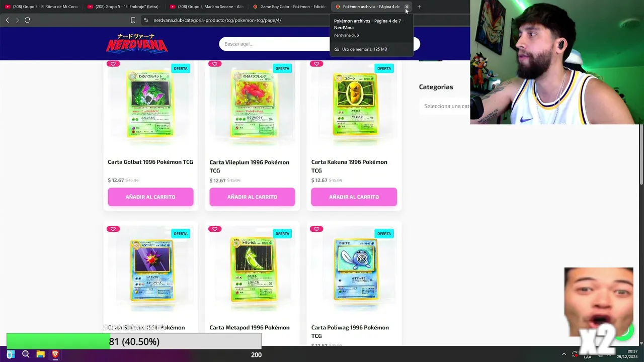Image resolution: width=644 pixels, height=362 pixels.
Task: Click the OFERTA badge on Starmie card
Action: pyautogui.click(x=181, y=233)
